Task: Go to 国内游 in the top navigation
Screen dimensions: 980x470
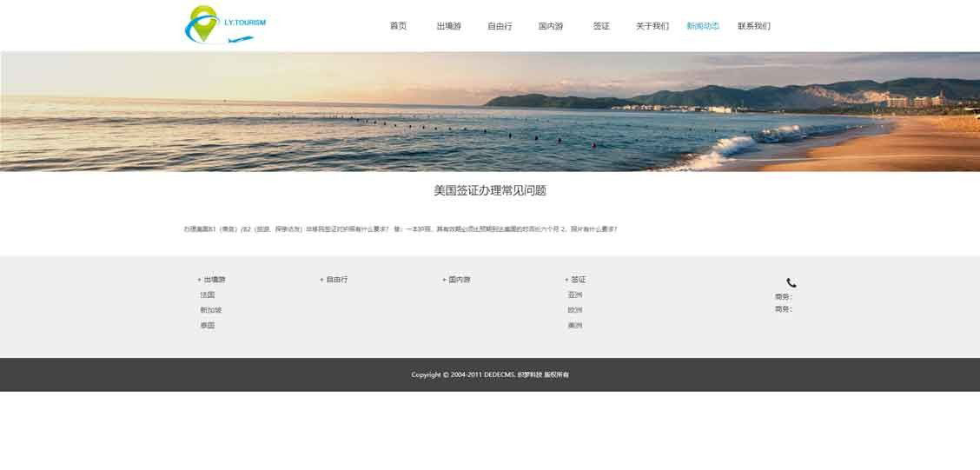Action: pos(551,26)
